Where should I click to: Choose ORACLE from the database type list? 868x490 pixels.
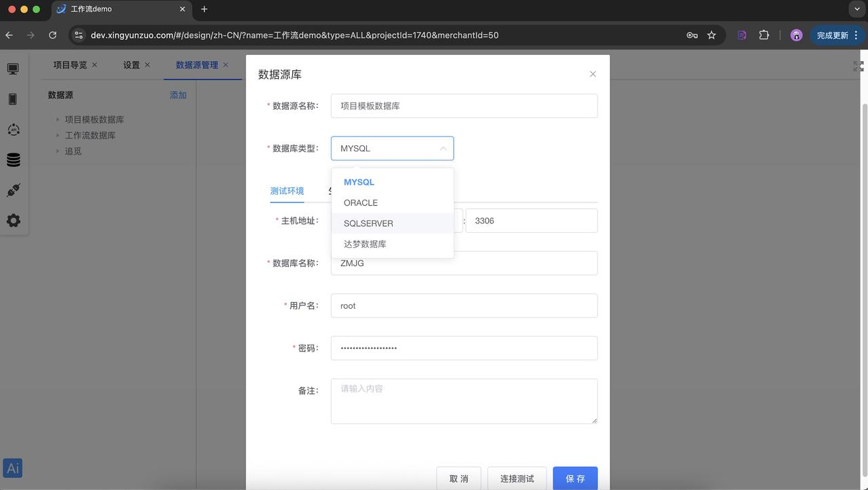[x=361, y=203]
